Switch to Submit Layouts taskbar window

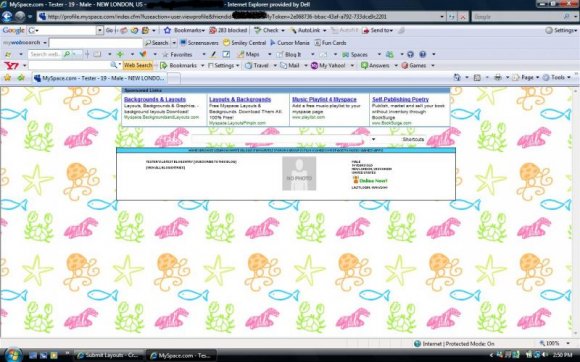click(x=108, y=355)
